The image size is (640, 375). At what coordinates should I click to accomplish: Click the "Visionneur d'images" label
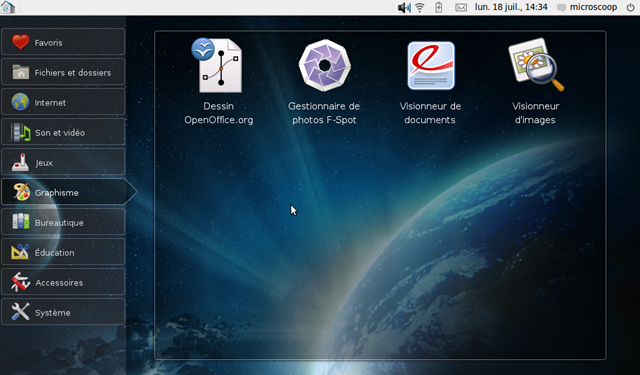(x=536, y=113)
